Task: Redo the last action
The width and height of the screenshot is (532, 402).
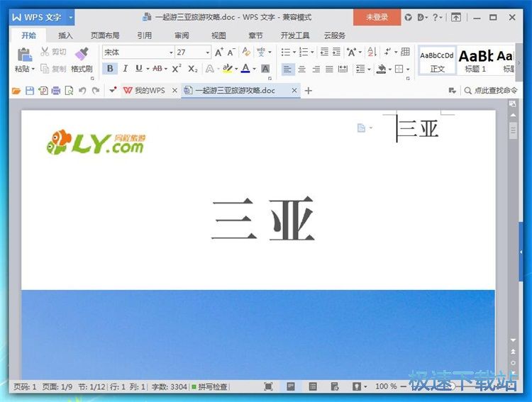Action: [96, 91]
